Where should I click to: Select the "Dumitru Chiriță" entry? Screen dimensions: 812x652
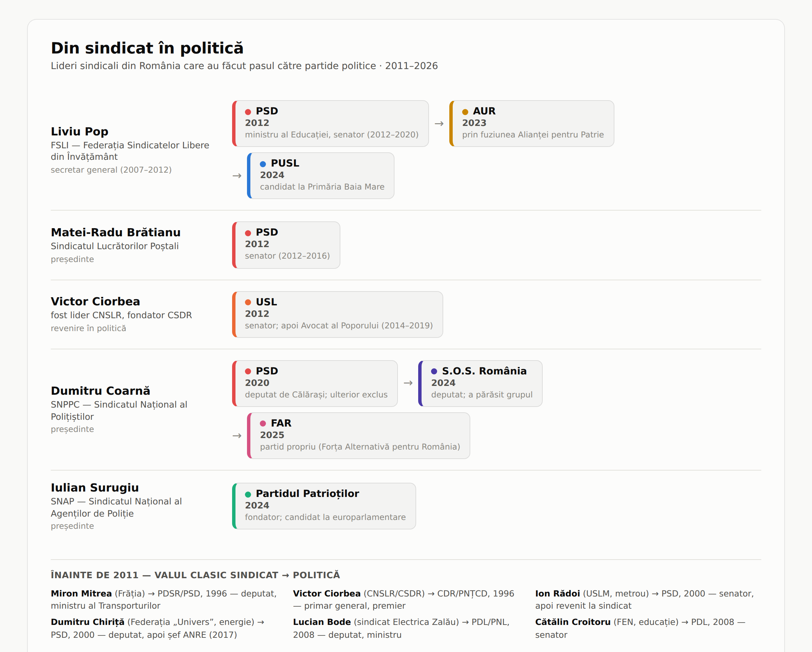(x=158, y=628)
